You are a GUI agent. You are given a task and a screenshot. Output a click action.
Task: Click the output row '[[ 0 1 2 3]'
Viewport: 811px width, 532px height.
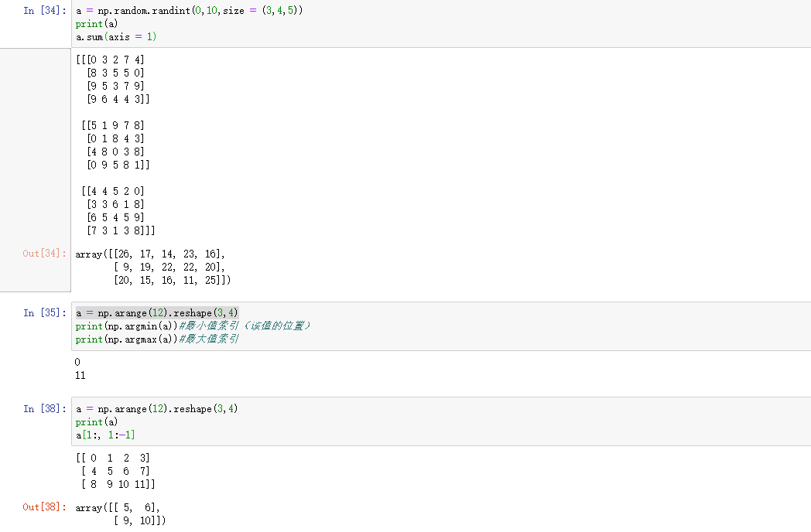(x=113, y=458)
